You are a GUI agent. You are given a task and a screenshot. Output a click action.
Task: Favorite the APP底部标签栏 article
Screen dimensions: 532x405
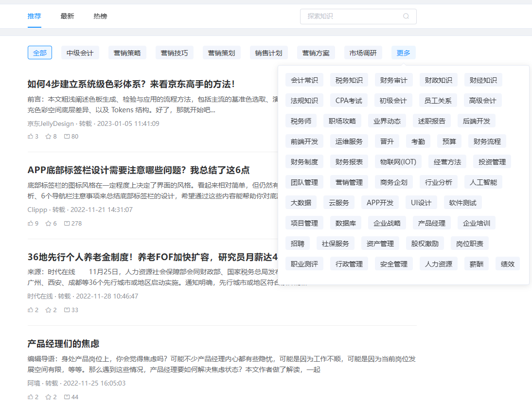click(48, 223)
